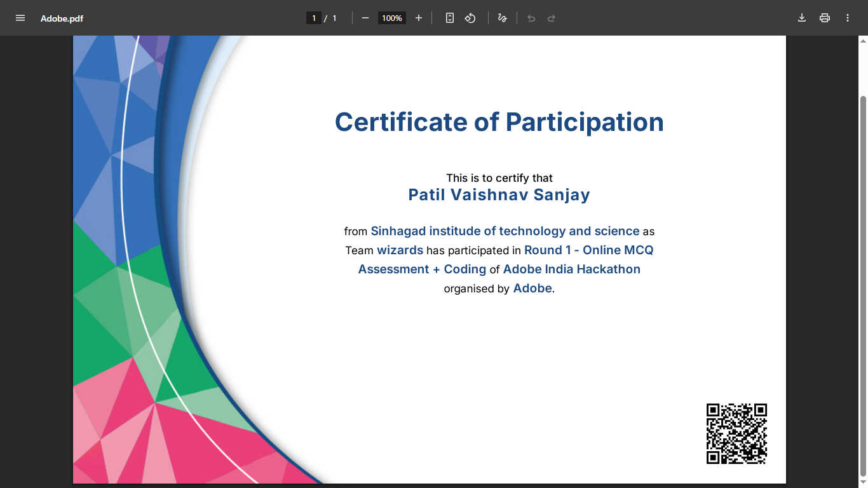Enable the draw annotation tool
The height and width of the screenshot is (488, 868).
503,18
